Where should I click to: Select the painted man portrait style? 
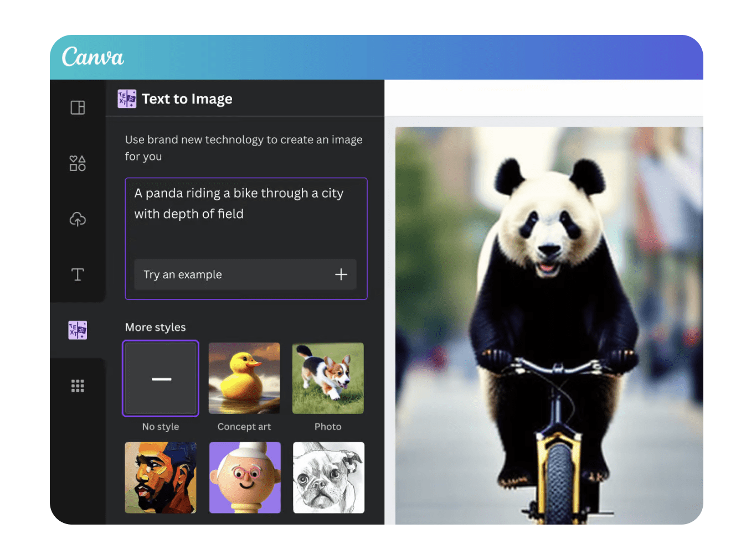coord(161,478)
